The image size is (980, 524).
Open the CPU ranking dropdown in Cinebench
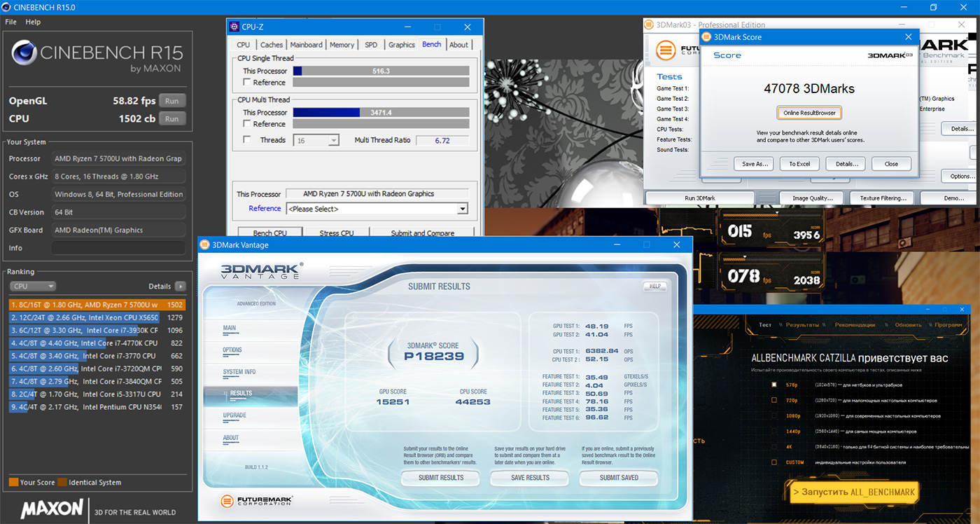pos(32,286)
